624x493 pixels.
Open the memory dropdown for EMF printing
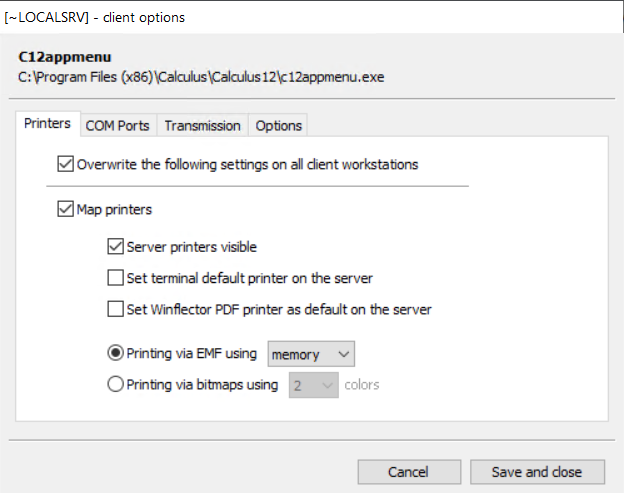coord(311,354)
